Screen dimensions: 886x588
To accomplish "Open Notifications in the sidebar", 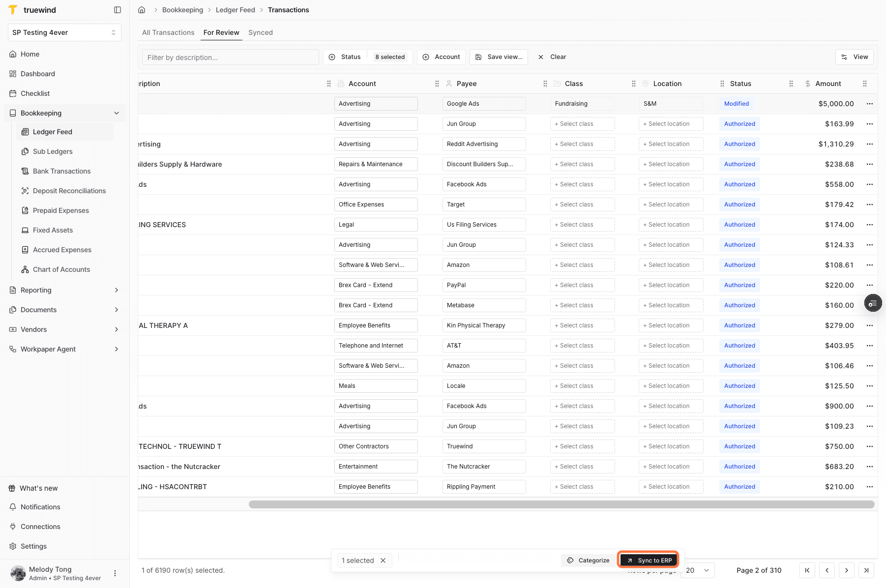I will 64,507.
